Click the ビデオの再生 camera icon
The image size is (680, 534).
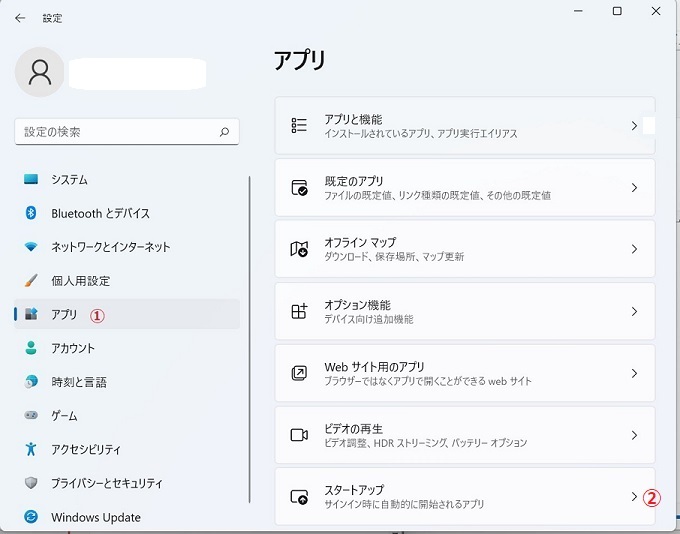(299, 435)
